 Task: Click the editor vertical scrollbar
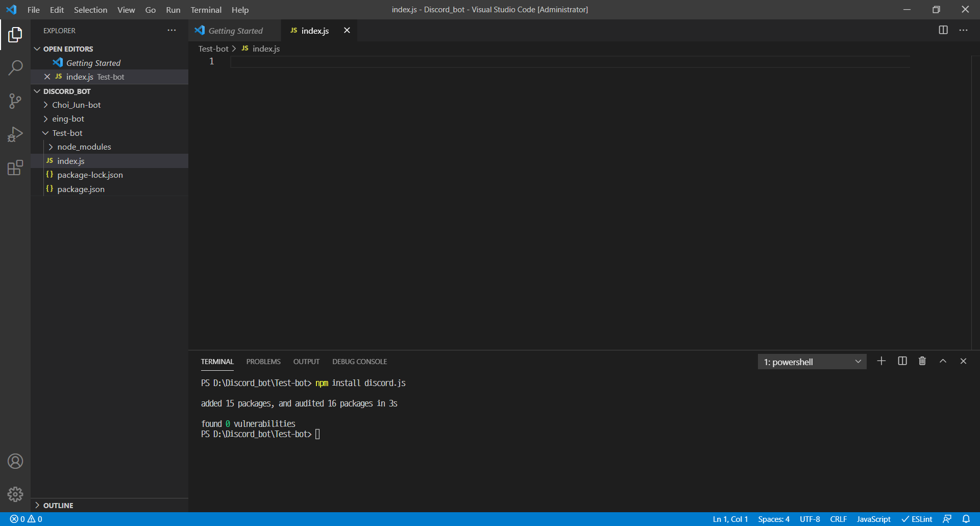(x=975, y=202)
